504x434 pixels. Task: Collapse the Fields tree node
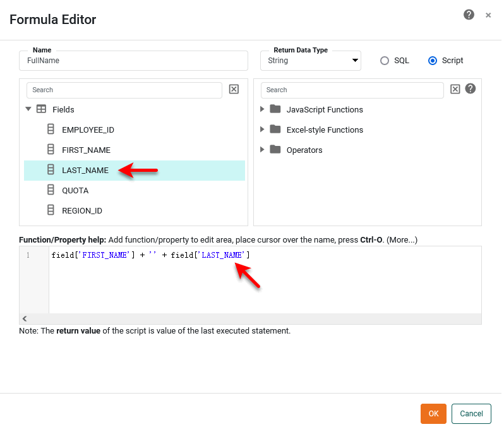click(x=28, y=109)
